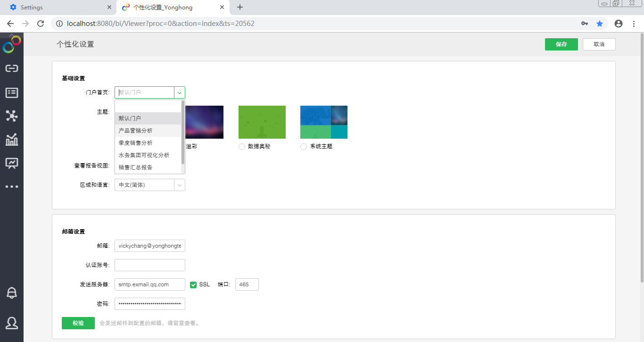This screenshot has width=644, height=342.
Task: Open the bar chart dashboard icon
Action: click(12, 140)
